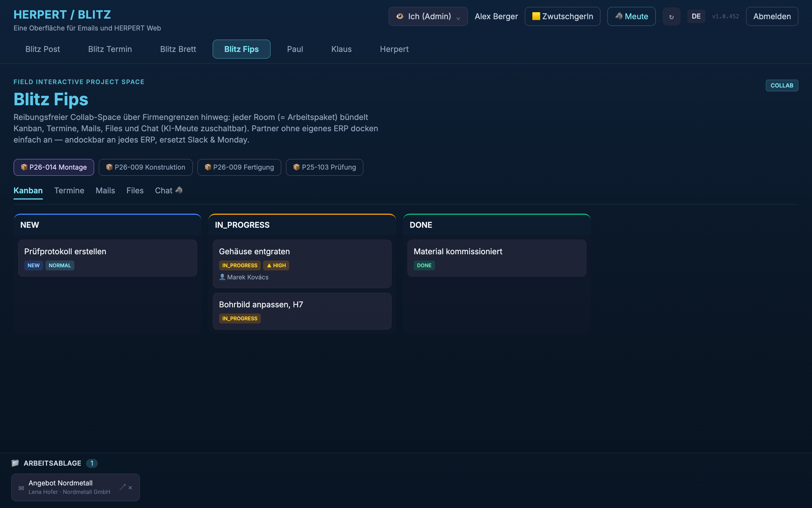Image resolution: width=812 pixels, height=508 pixels.
Task: Select the Blitz Fips tab
Action: tap(242, 49)
